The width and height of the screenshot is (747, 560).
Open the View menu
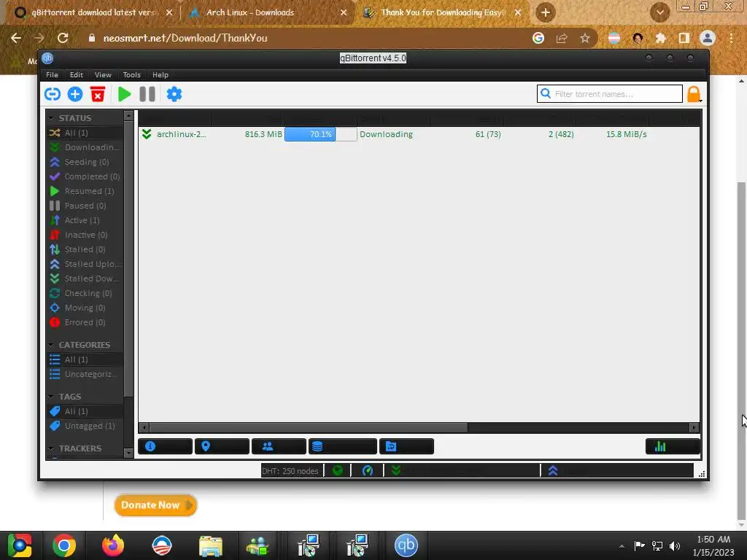pyautogui.click(x=103, y=75)
